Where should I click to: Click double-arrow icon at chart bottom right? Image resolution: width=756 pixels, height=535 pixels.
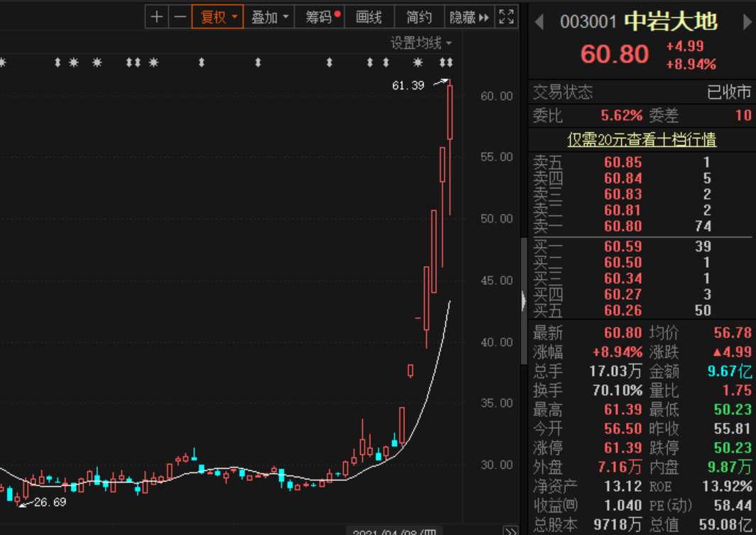coord(509,530)
